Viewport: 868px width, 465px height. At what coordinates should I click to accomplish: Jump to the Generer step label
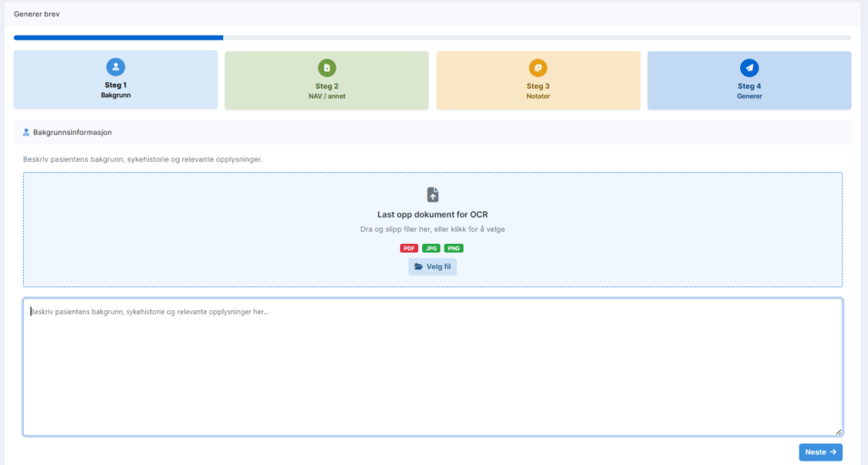pos(749,97)
